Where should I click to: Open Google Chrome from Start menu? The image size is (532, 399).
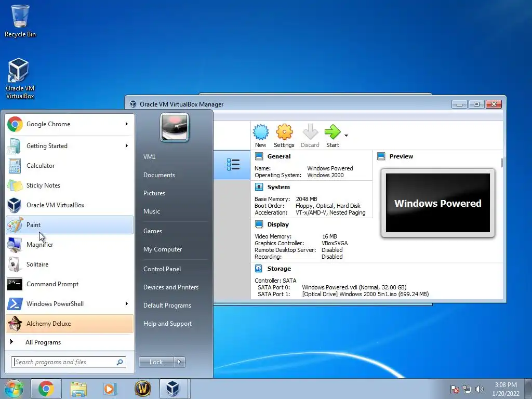[x=70, y=124]
